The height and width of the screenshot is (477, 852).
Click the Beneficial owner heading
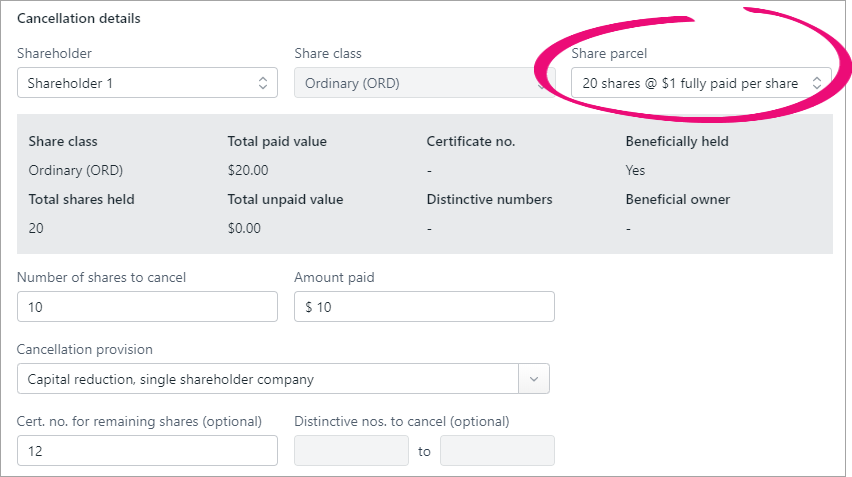pyautogui.click(x=677, y=199)
